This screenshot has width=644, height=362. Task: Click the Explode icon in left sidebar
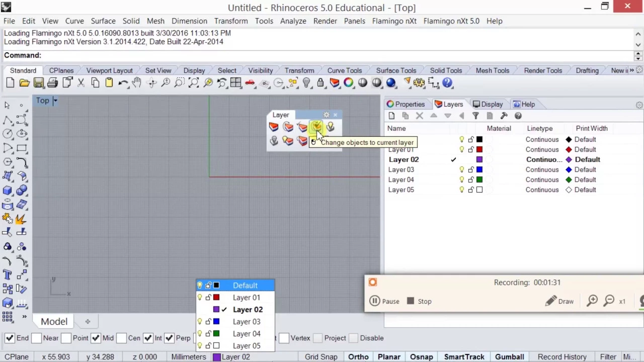(21, 219)
